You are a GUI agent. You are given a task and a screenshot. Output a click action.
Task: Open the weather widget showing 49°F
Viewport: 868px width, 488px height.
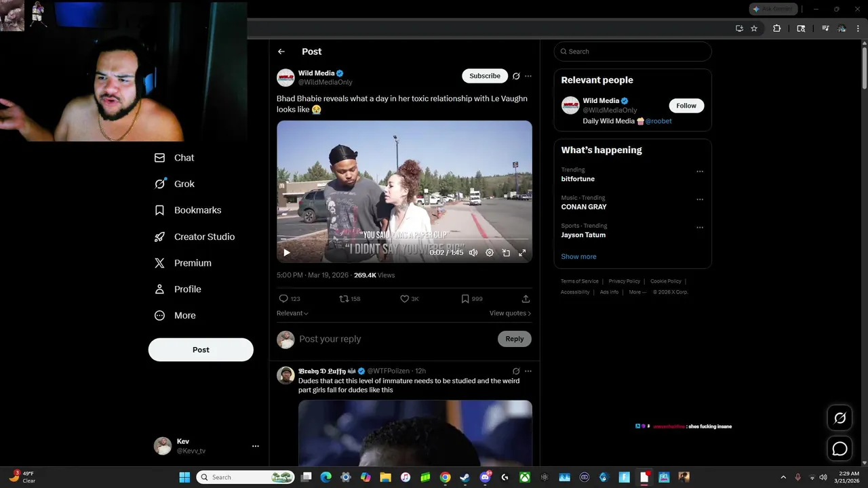click(22, 477)
